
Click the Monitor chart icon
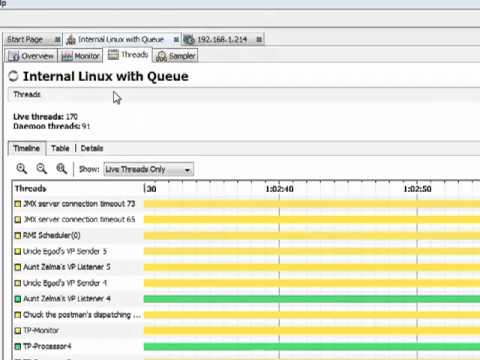pyautogui.click(x=67, y=56)
